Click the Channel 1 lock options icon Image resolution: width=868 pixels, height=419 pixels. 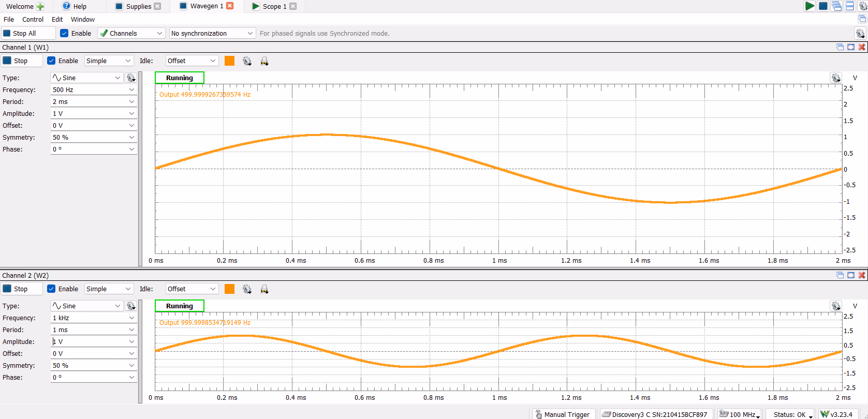[264, 61]
